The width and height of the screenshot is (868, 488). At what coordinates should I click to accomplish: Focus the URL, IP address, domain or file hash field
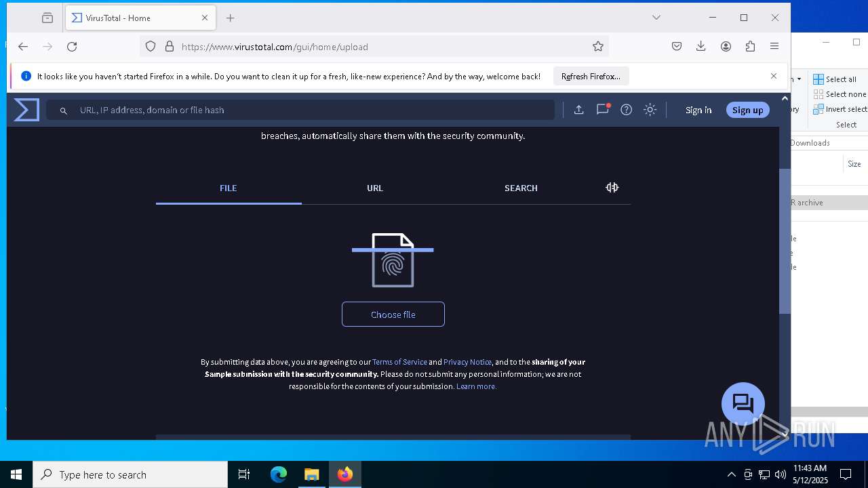(300, 110)
